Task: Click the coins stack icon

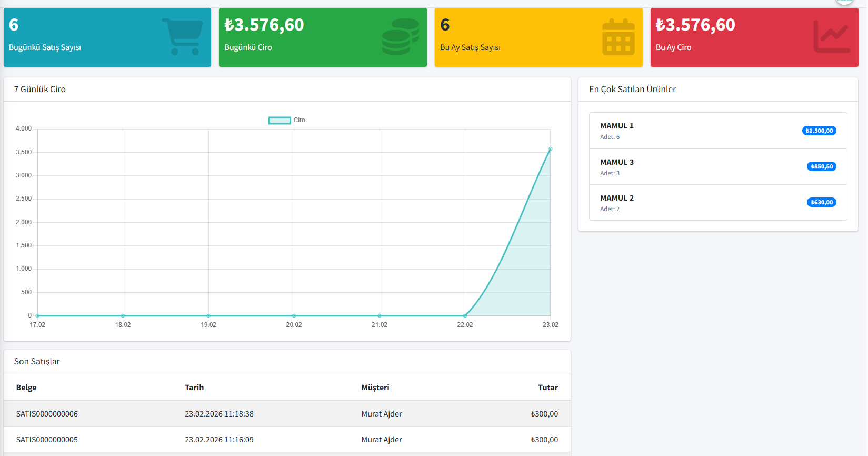Action: coord(400,37)
